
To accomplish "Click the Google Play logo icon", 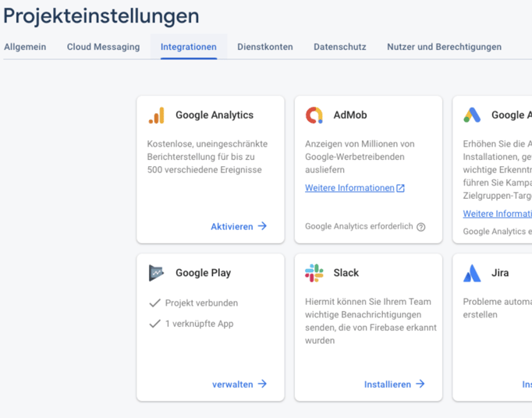I will (x=156, y=273).
